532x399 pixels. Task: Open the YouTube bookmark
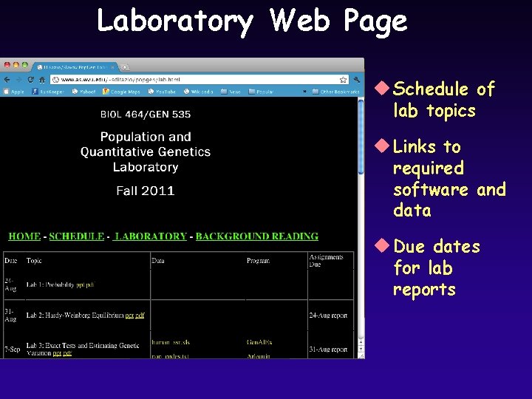click(162, 92)
